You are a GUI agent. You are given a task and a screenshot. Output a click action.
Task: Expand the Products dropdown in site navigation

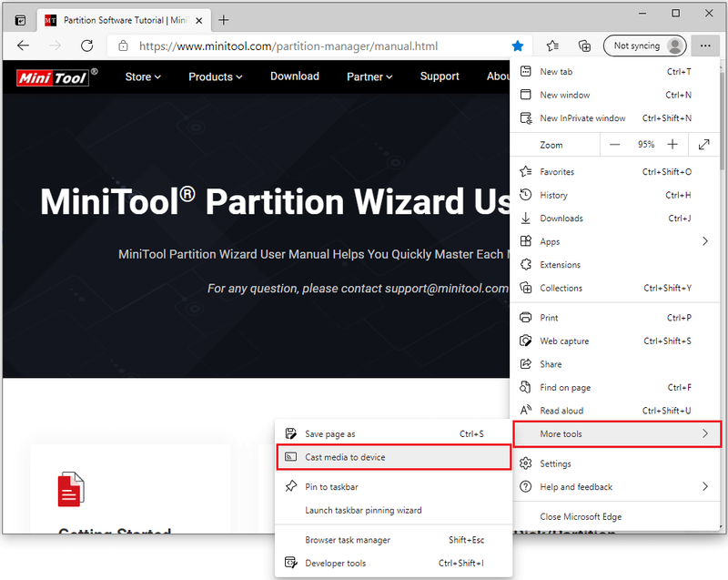click(216, 76)
